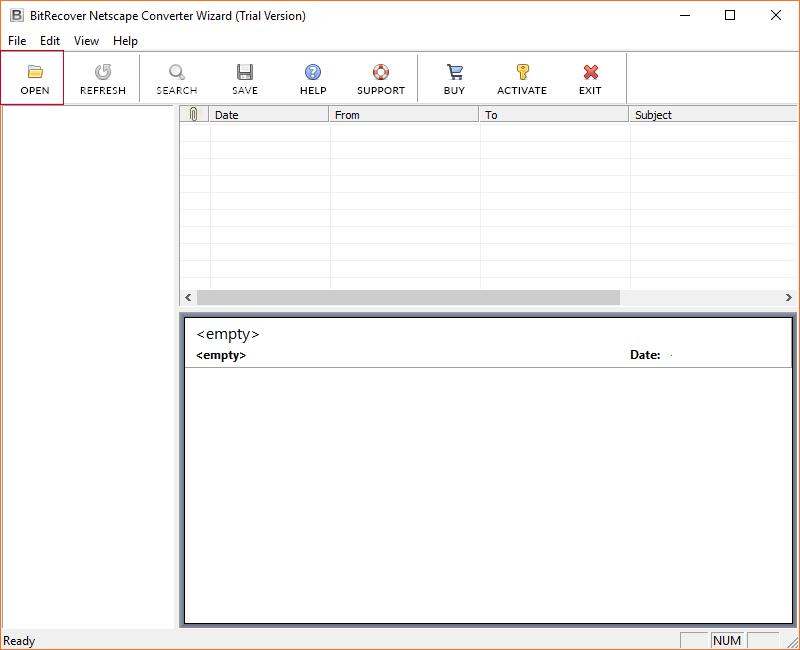Click the SEARCH magnifier toolbar icon
Viewport: 800px width, 650px height.
[177, 72]
